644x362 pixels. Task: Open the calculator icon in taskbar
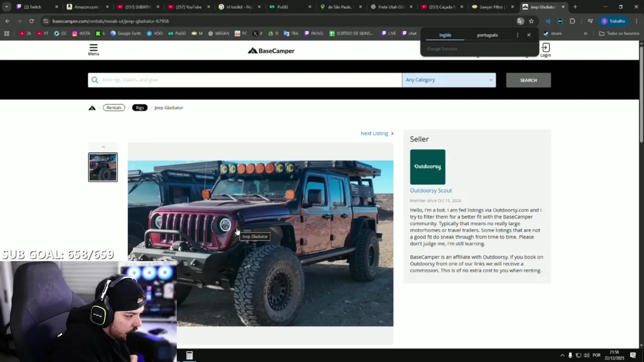click(x=189, y=355)
